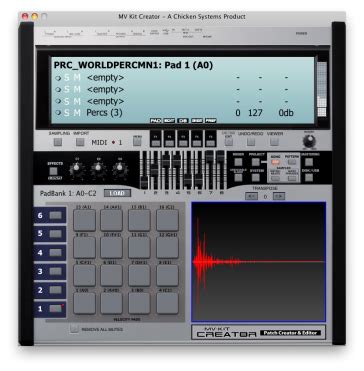Click the transpose down arrow button
This screenshot has width=364, height=371.
251,196
